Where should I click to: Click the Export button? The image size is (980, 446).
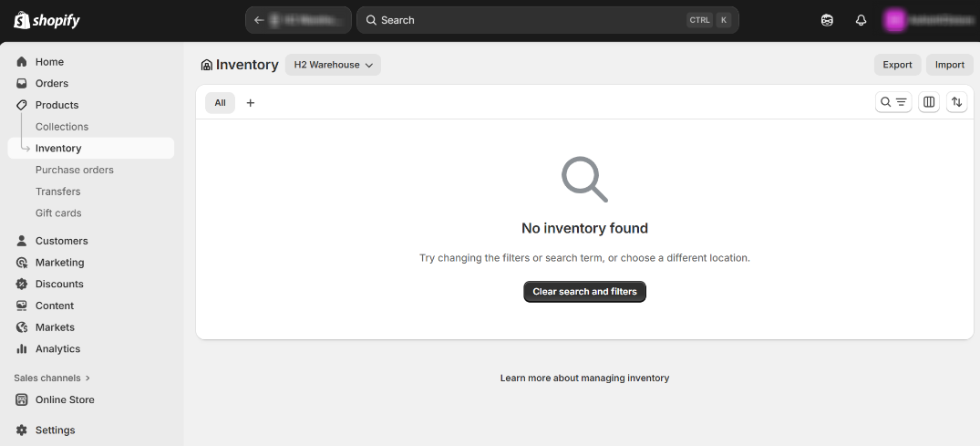tap(897, 65)
